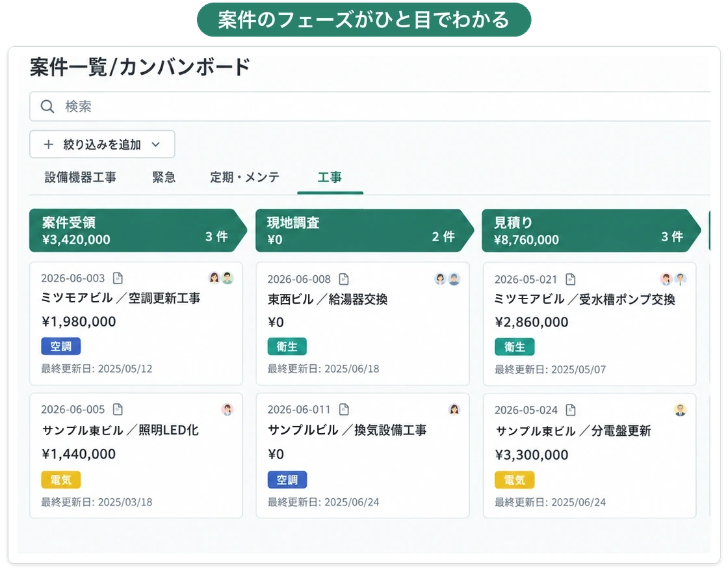Click assignee avatars on card 2026-05-021
This screenshot has width=728, height=573.
pyautogui.click(x=673, y=279)
